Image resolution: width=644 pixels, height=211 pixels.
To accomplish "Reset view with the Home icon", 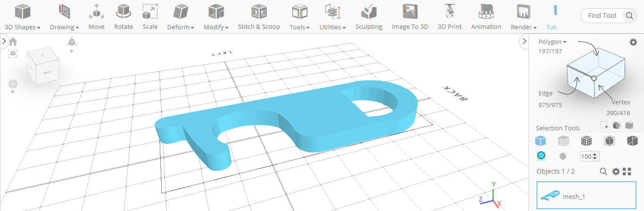I will (x=13, y=42).
